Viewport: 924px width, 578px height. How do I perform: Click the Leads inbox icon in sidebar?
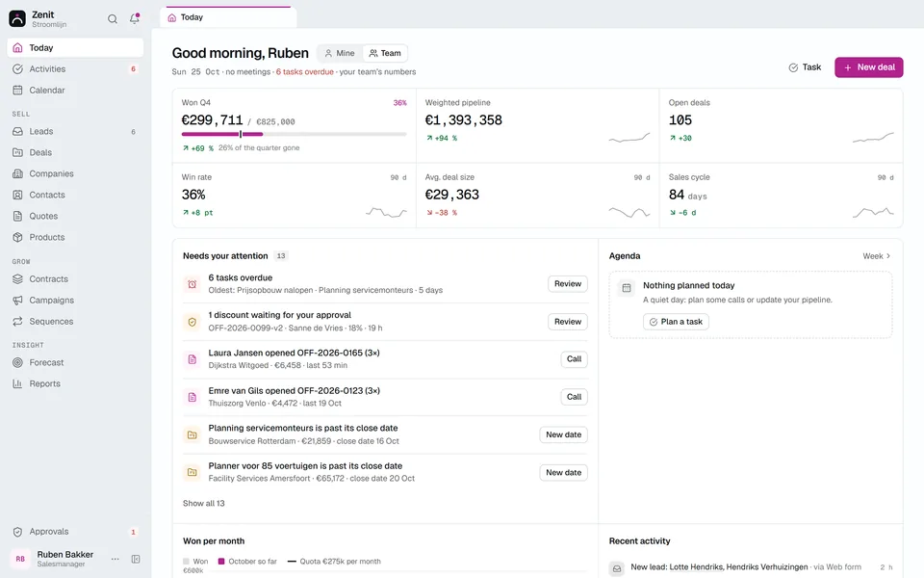17,132
